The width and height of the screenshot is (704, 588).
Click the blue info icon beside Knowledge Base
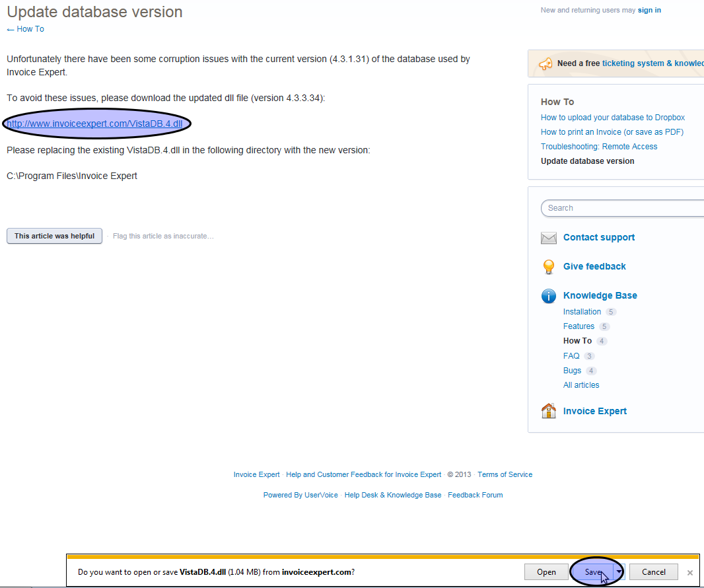click(549, 296)
